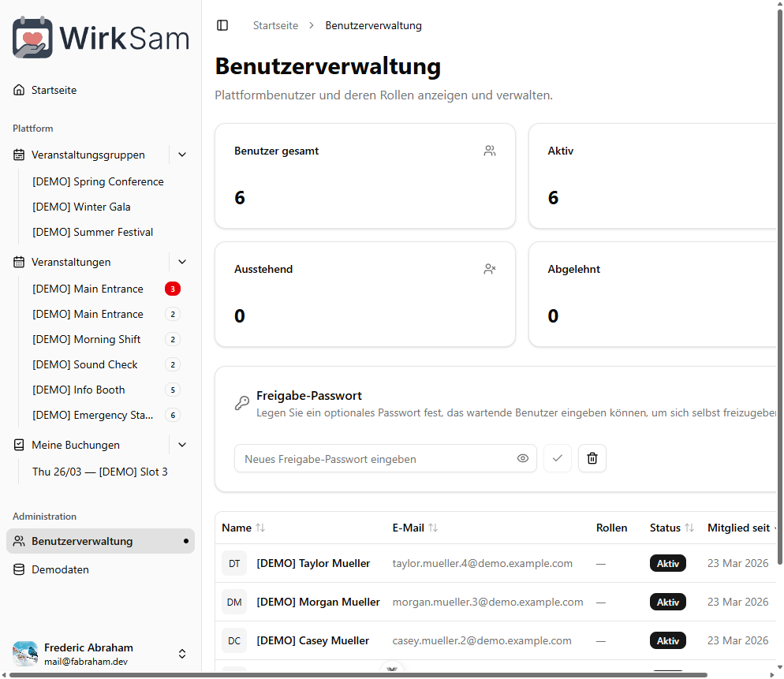
Task: Click Aktiv status badge for Taylor Mueller
Action: pos(668,564)
